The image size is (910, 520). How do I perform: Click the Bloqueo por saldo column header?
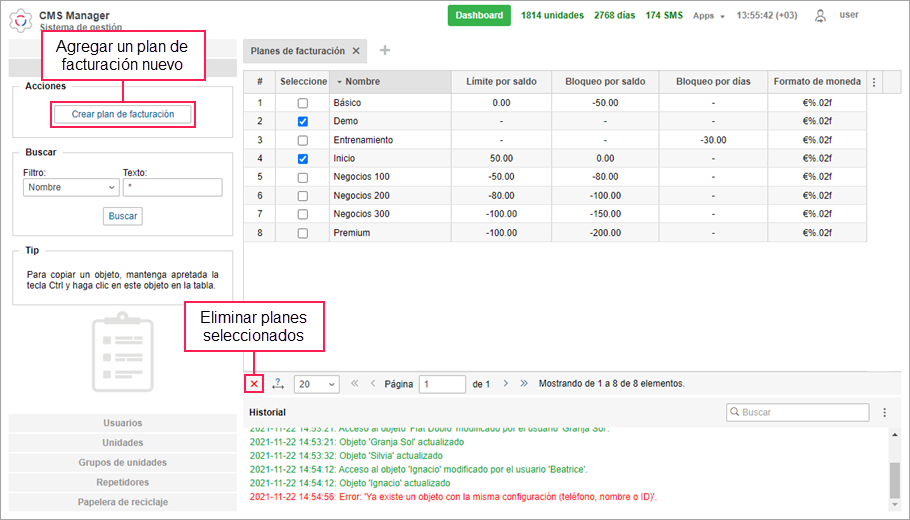pos(605,82)
